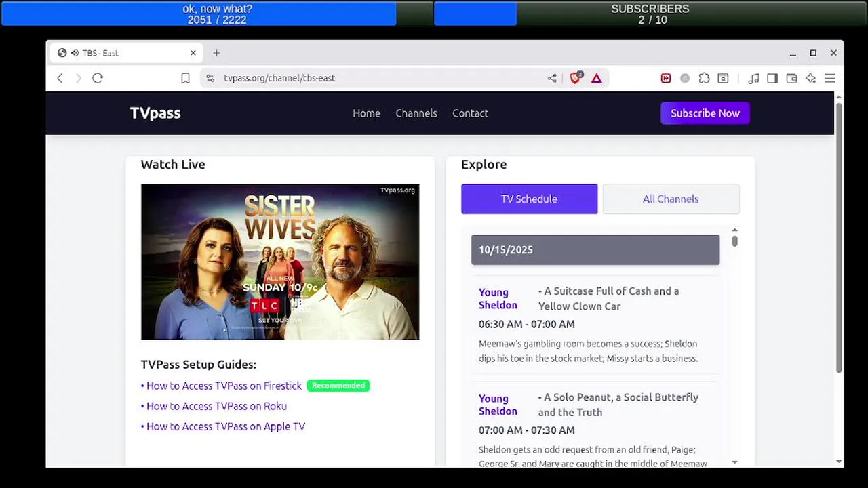The height and width of the screenshot is (488, 868).
Task: Mute the tab via speaker icon
Action: pyautogui.click(x=74, y=53)
